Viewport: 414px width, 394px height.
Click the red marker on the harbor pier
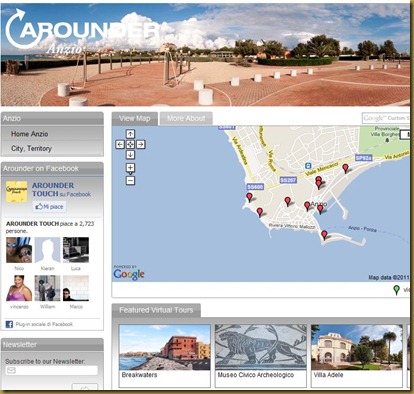(324, 235)
